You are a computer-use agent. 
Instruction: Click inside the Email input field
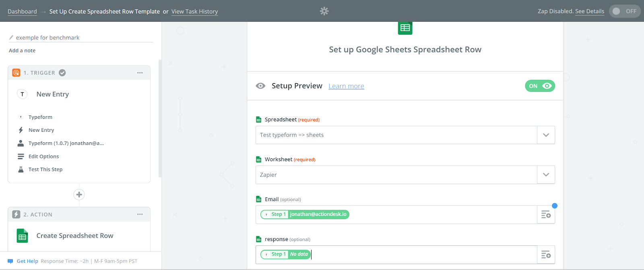[x=396, y=215]
